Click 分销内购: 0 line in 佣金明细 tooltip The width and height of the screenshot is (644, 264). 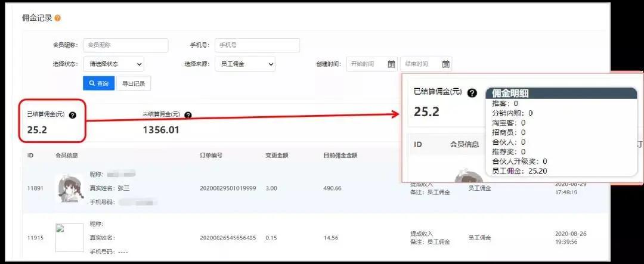click(x=512, y=113)
